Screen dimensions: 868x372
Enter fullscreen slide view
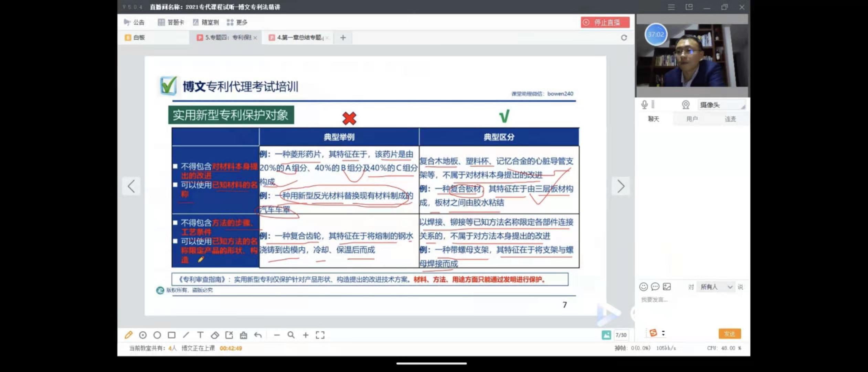[x=320, y=335]
